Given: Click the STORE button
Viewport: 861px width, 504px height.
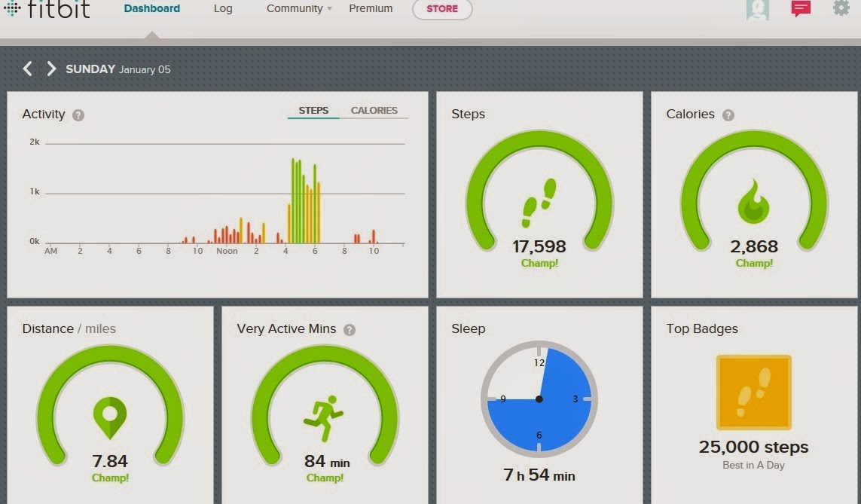Looking at the screenshot, I should 442,9.
